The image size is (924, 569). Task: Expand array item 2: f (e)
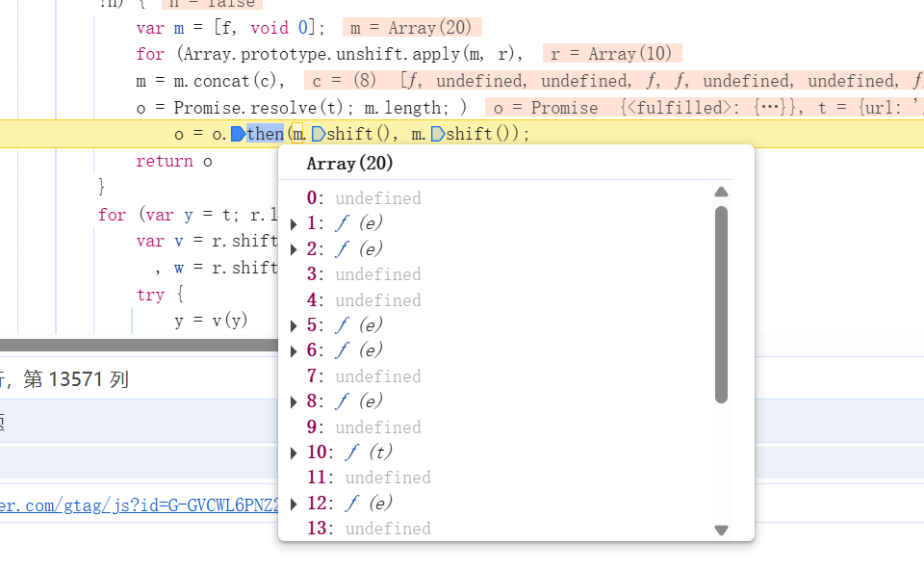[x=295, y=249]
